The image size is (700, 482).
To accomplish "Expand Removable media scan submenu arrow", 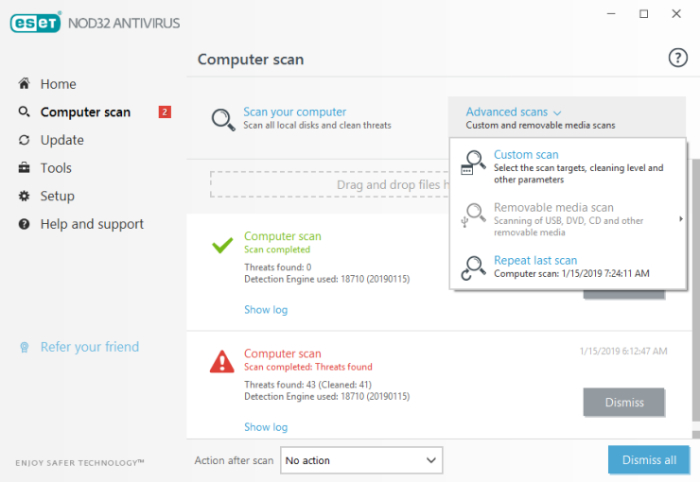I will (680, 219).
